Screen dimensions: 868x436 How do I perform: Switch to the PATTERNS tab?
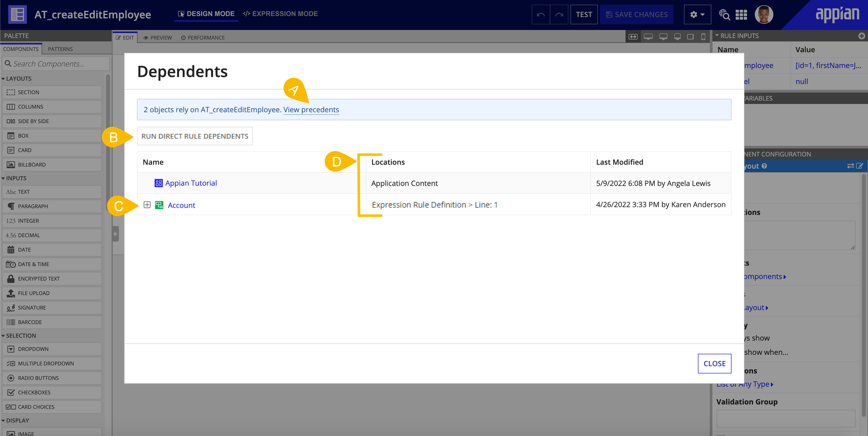60,49
